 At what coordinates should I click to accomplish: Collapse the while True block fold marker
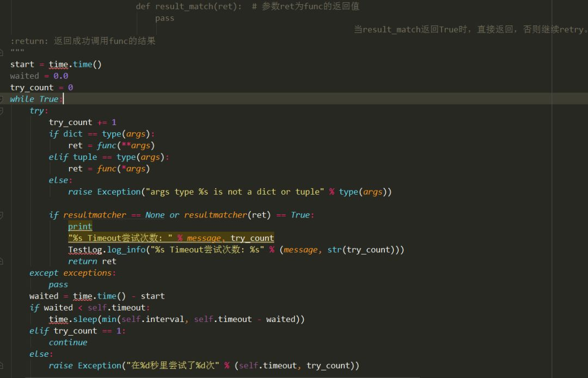pyautogui.click(x=2, y=100)
